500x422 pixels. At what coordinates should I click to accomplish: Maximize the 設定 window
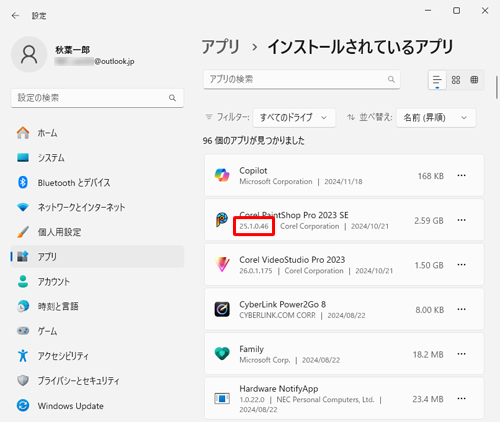pos(456,11)
